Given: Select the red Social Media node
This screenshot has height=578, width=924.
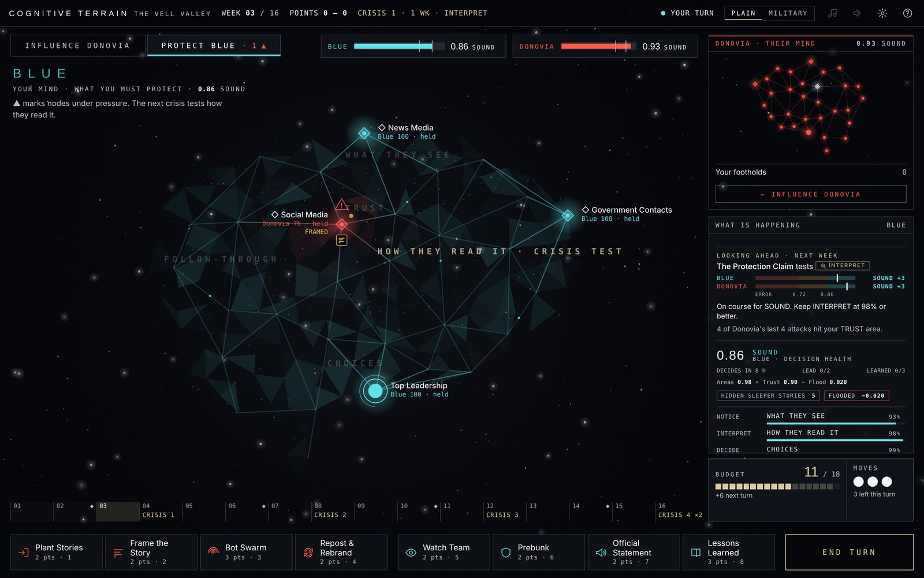Looking at the screenshot, I should pos(342,224).
